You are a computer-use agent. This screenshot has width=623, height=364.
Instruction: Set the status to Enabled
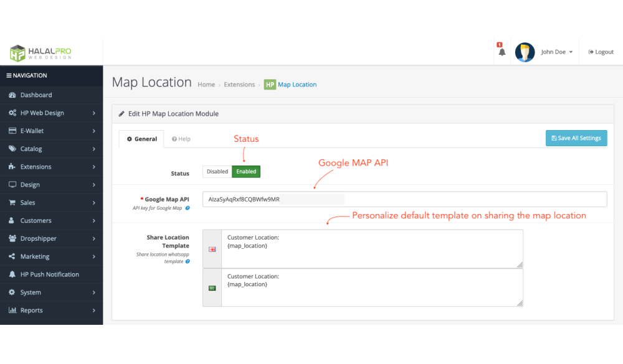click(246, 172)
